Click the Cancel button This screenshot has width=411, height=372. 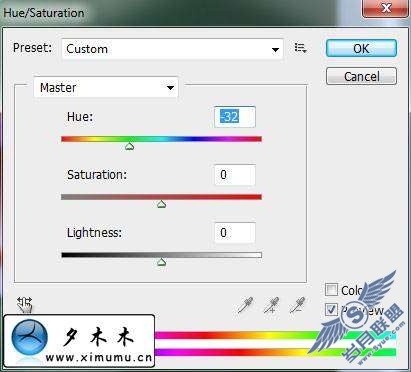[x=361, y=77]
